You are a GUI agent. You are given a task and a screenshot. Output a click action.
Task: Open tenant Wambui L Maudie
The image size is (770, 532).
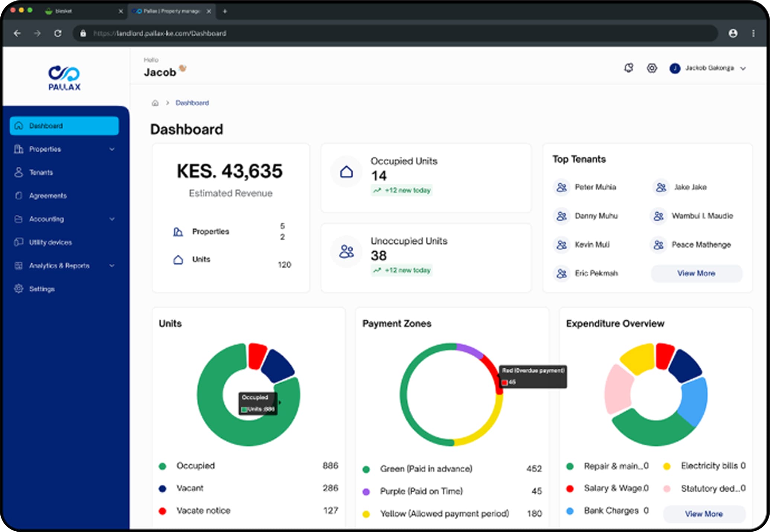tap(702, 216)
